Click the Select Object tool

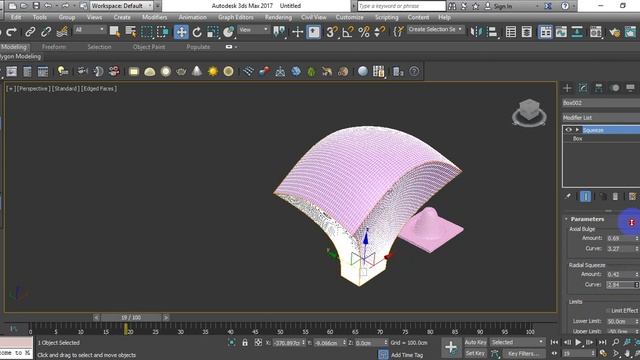coord(115,32)
